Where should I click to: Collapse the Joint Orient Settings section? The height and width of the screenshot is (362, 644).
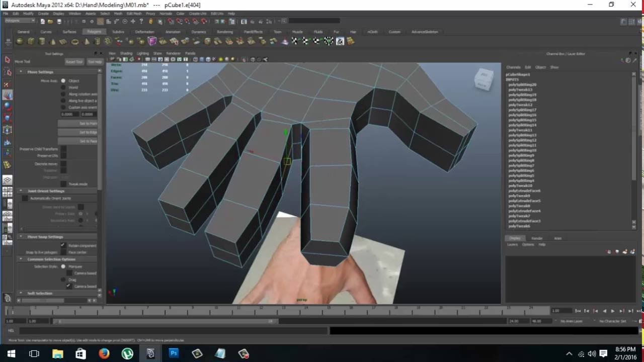point(21,191)
